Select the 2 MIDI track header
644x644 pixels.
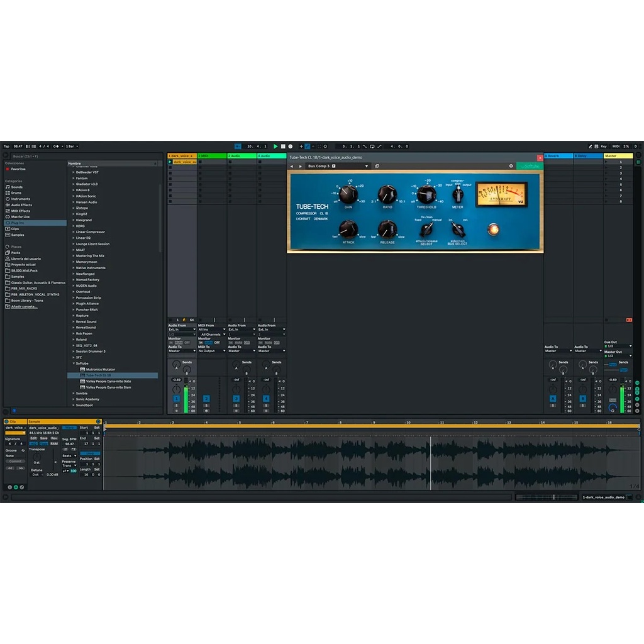pyautogui.click(x=212, y=156)
